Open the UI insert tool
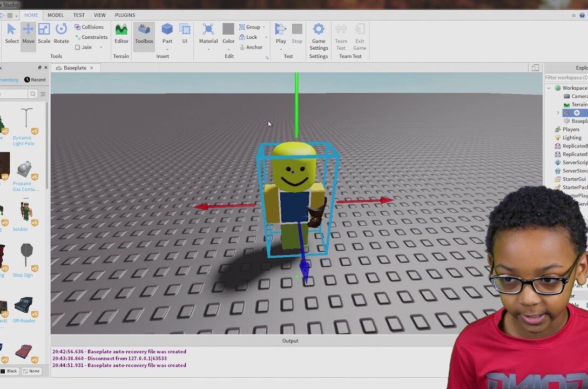The height and width of the screenshot is (389, 588). click(185, 33)
